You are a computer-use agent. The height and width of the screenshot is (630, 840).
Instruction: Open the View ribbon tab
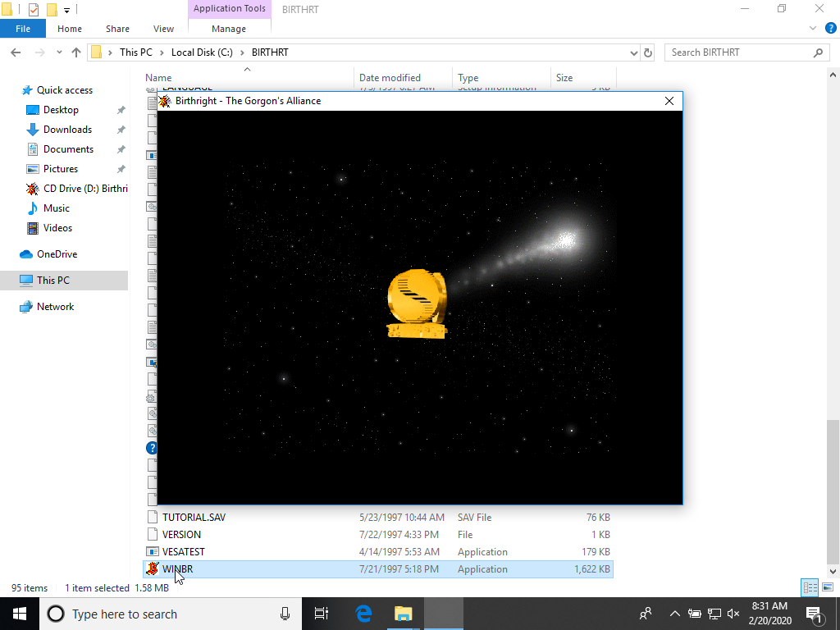tap(163, 29)
